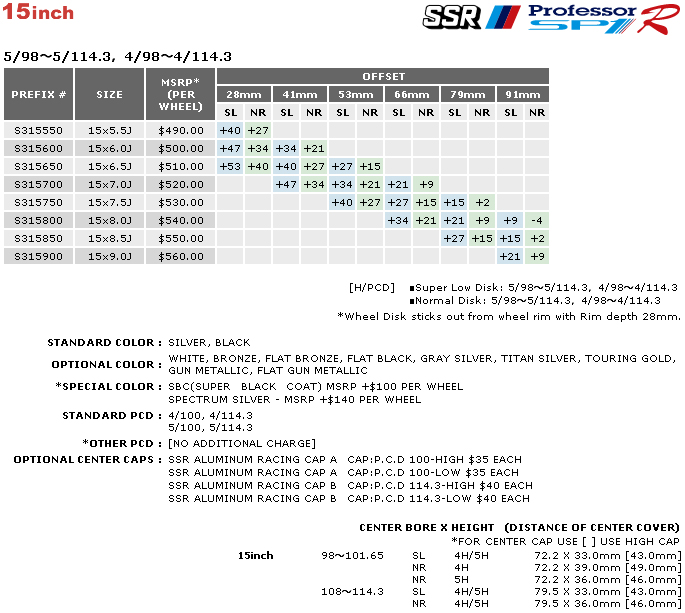Image resolution: width=685 pixels, height=613 pixels.
Task: Select the GUN METALLIC, FLAT GUN METALLIC line
Action: pyautogui.click(x=268, y=371)
